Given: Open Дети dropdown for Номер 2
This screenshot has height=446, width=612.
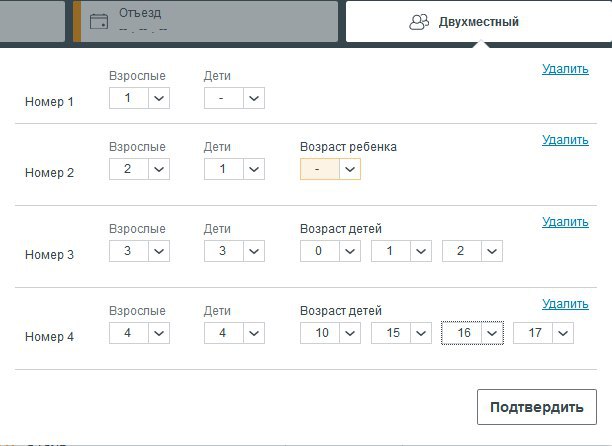Looking at the screenshot, I should click(x=234, y=169).
